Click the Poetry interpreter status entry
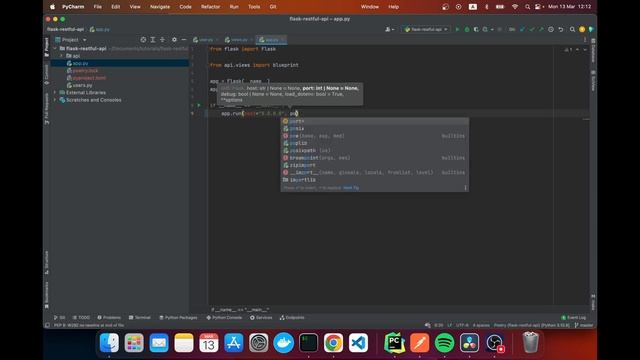 coord(531,325)
